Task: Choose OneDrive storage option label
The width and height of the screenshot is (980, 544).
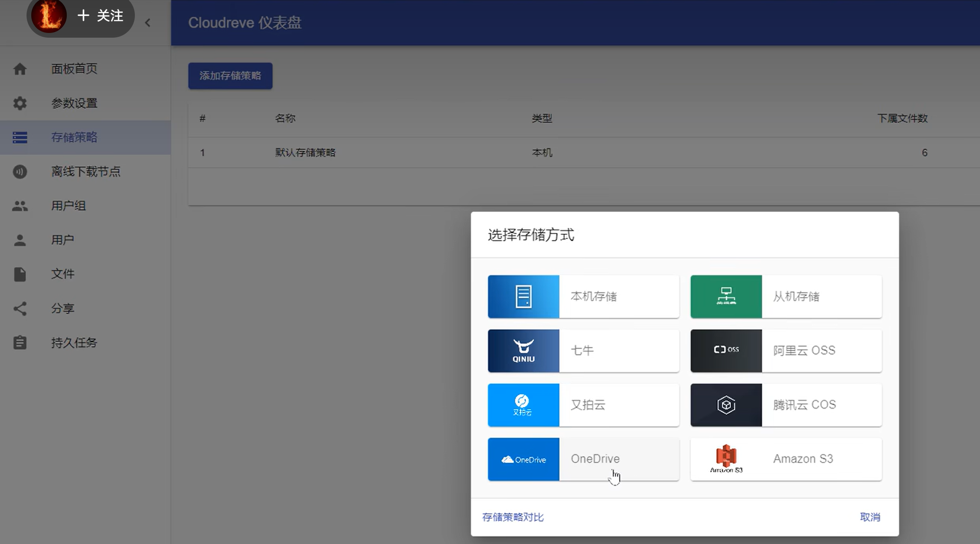Action: point(595,459)
